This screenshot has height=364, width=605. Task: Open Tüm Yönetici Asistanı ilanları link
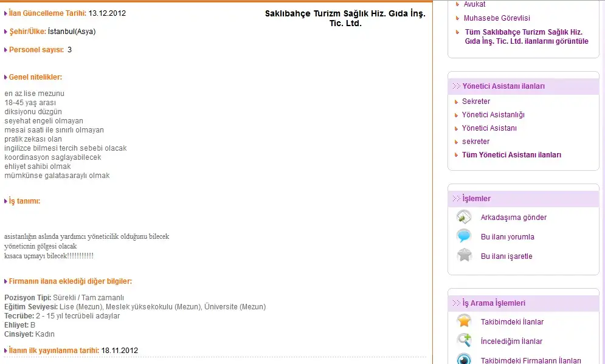(511, 155)
